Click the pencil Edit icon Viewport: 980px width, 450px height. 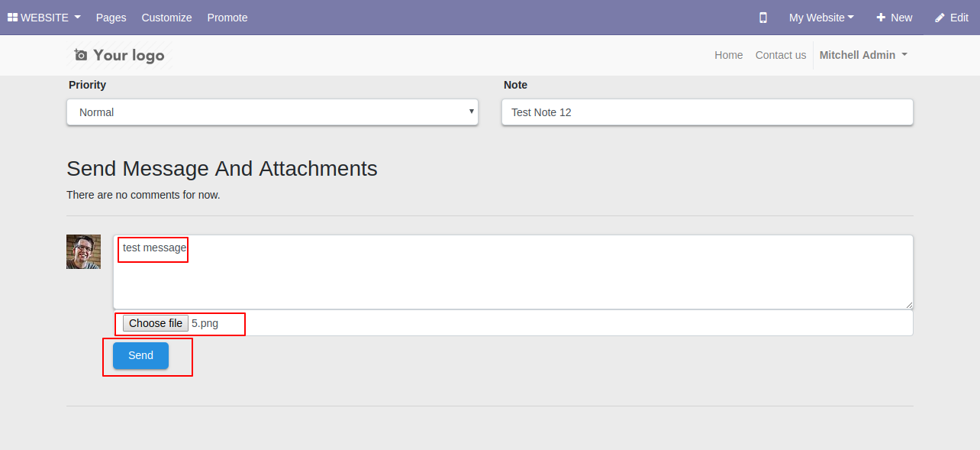click(940, 18)
